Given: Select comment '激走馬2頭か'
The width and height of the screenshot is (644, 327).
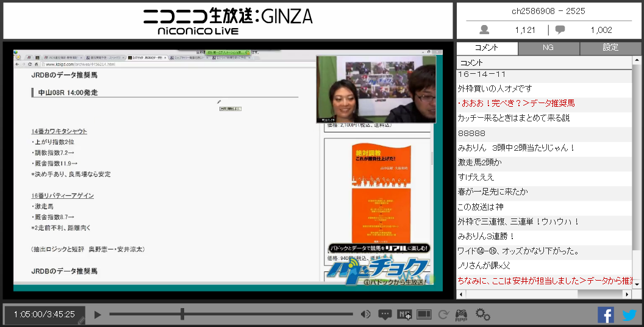Looking at the screenshot, I should coord(544,163).
